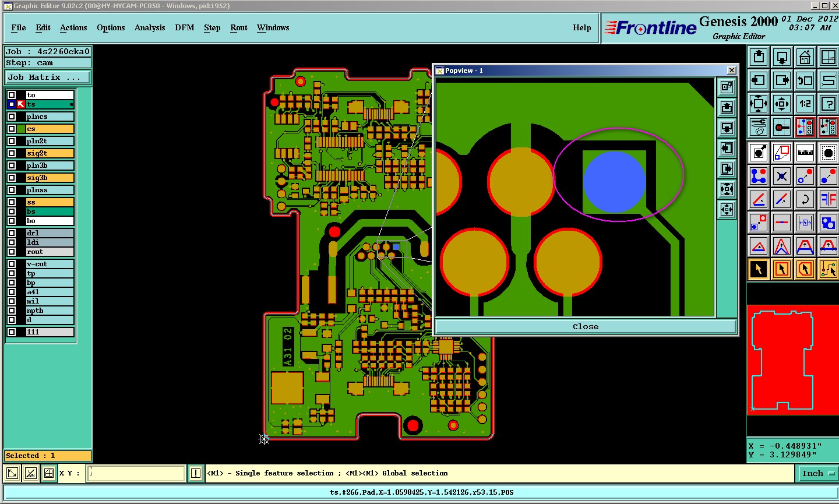Toggle the 'rout' layer checkbox

pos(12,252)
